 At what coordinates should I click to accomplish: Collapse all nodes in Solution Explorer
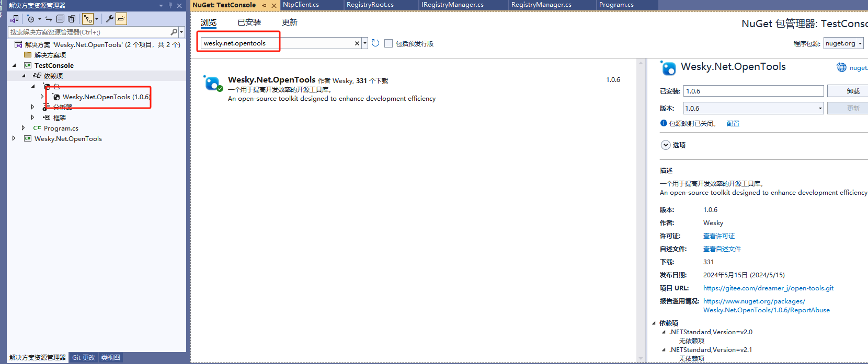point(60,19)
